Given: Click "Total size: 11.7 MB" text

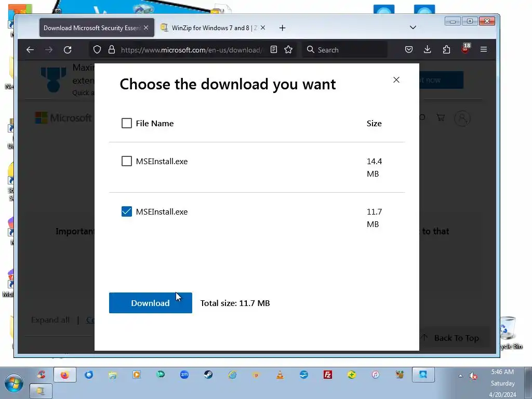Looking at the screenshot, I should [x=235, y=303].
